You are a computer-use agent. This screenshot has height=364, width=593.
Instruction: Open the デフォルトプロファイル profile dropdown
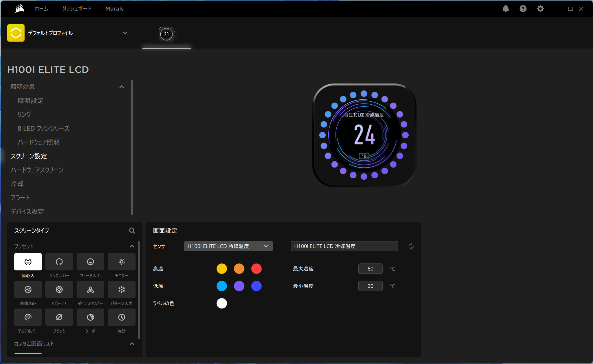125,33
